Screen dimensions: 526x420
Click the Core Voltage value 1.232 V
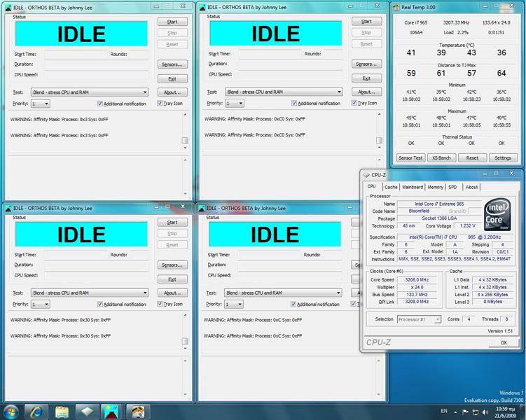468,226
